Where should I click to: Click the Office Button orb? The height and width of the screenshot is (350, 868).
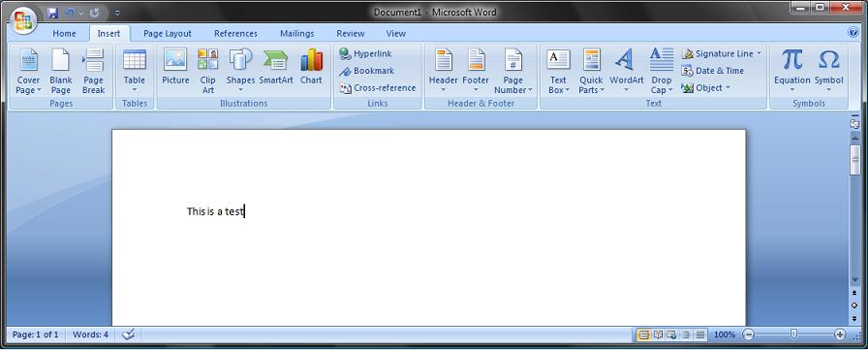[x=23, y=20]
